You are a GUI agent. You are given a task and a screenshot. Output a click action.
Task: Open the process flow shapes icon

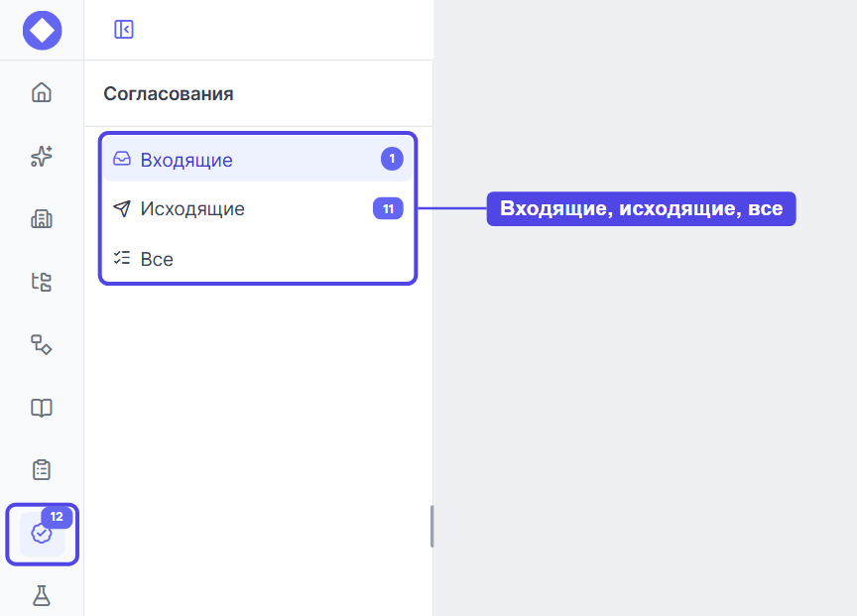click(x=42, y=345)
